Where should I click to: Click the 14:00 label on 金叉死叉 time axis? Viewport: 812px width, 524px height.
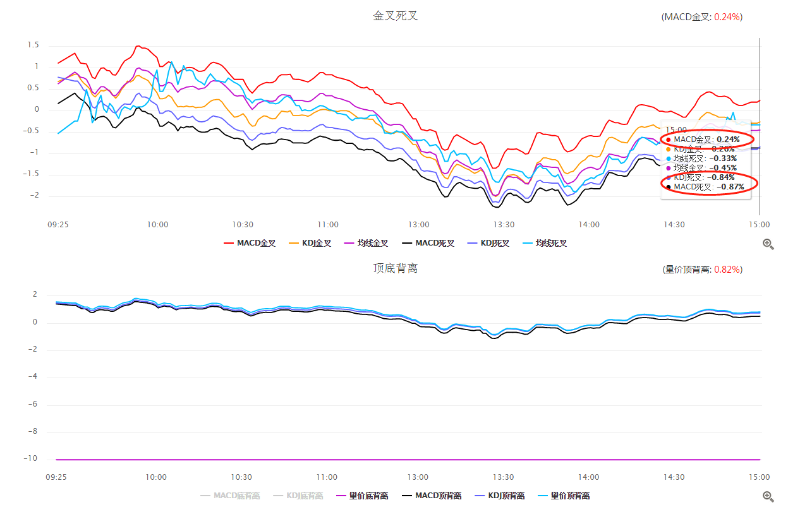[589, 224]
